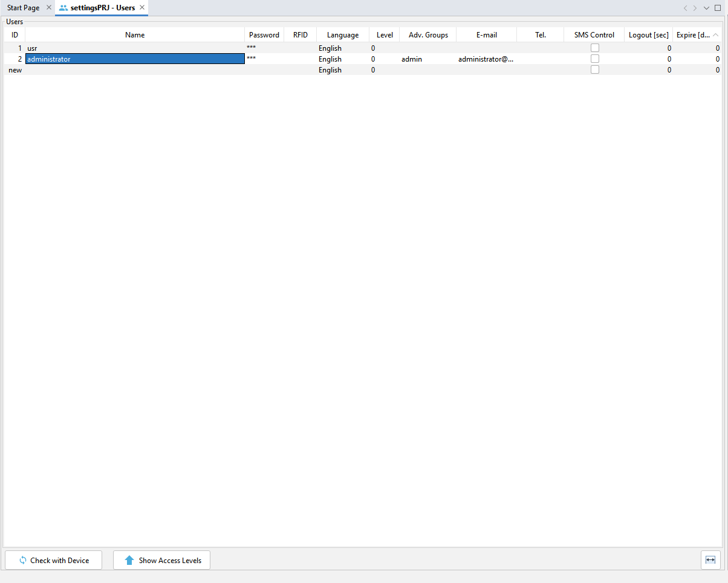Open Language cell in new row
The height and width of the screenshot is (583, 728).
click(x=343, y=69)
